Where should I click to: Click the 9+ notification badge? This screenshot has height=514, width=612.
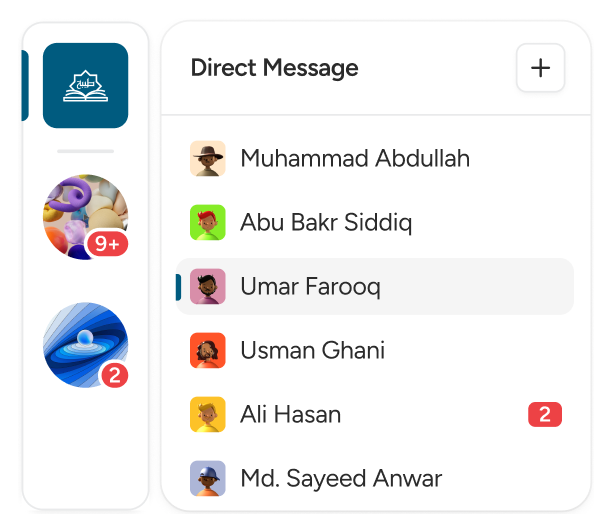click(x=107, y=243)
